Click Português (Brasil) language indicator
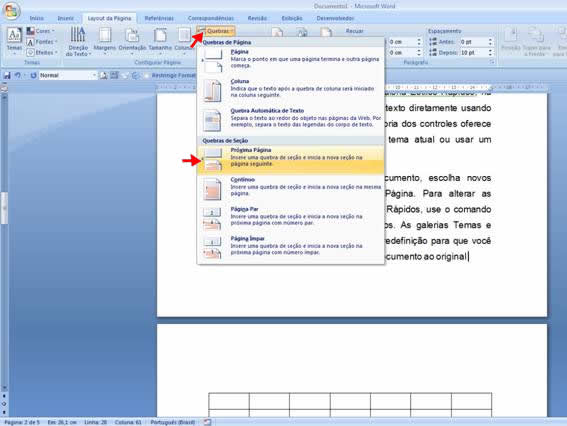Image resolution: width=567 pixels, height=426 pixels. pyautogui.click(x=173, y=422)
